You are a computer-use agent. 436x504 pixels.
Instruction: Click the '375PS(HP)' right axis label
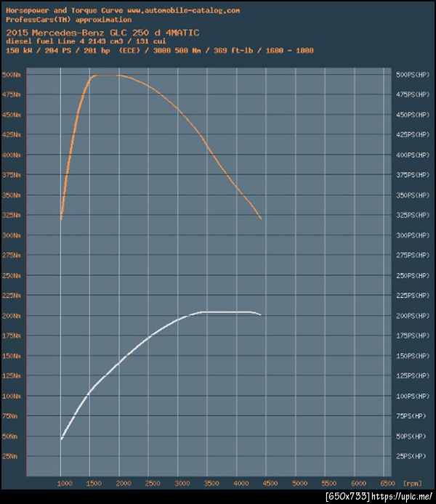point(413,175)
